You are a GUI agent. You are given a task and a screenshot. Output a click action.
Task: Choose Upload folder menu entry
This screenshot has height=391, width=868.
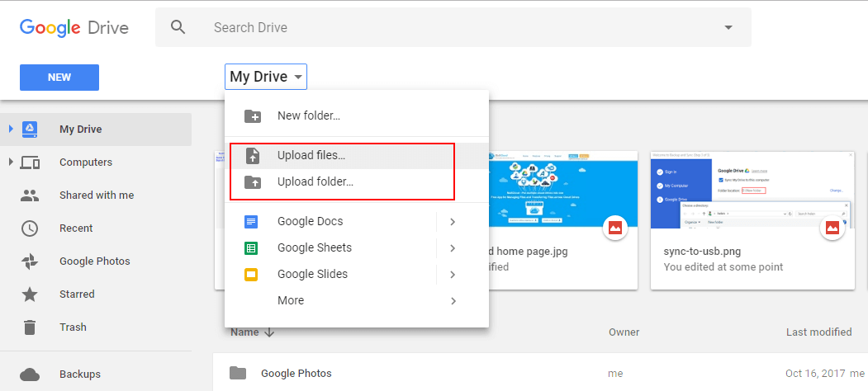coord(315,181)
